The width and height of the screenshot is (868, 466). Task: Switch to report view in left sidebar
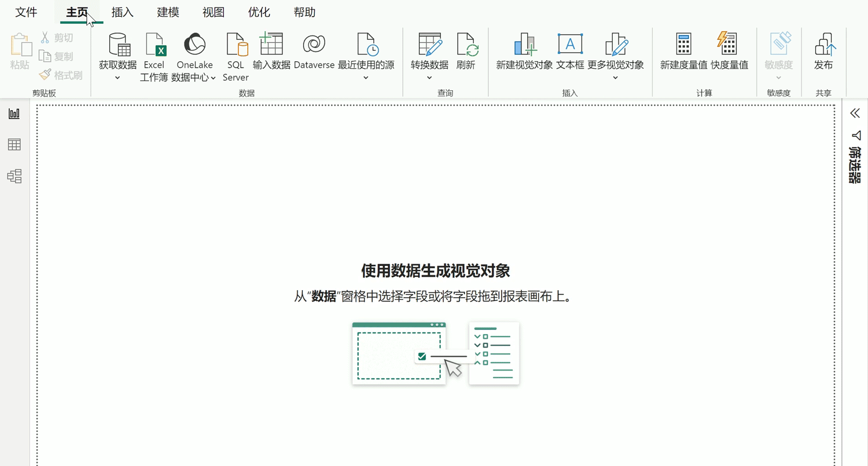14,113
